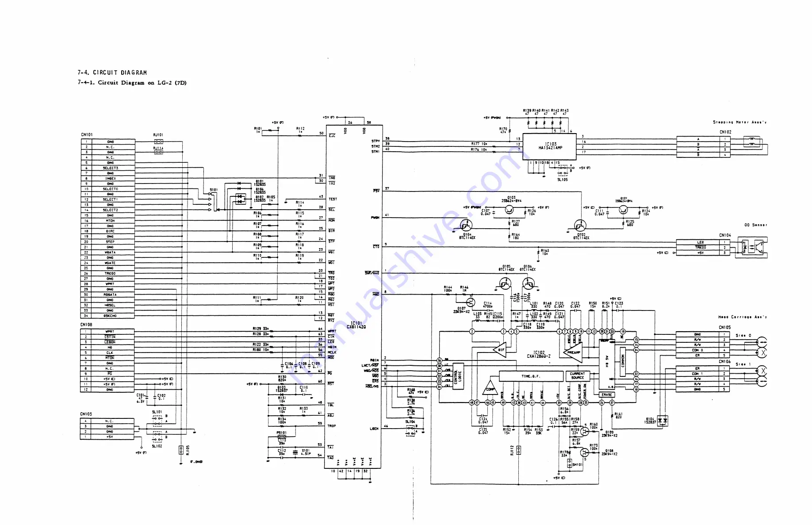Viewport: 812px width, 525px height.
Task: Click the Q102 DTC114EK transistor symbol
Action: pos(580,226)
